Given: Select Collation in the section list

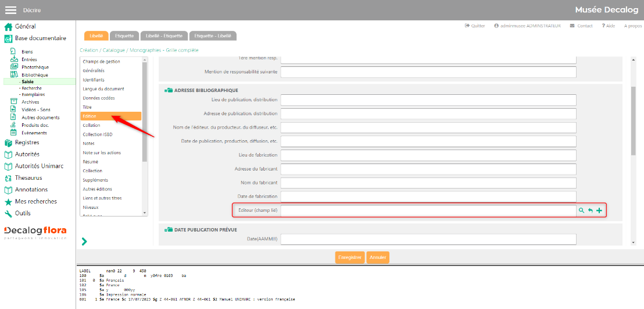Looking at the screenshot, I should (91, 125).
